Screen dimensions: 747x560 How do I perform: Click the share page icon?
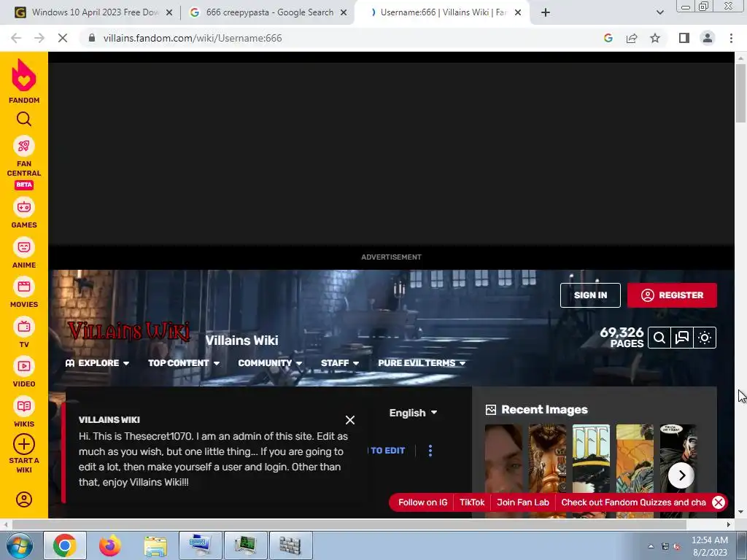632,38
